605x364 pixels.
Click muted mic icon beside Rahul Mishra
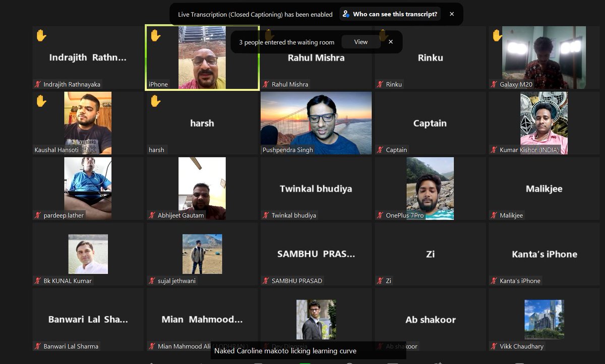266,84
